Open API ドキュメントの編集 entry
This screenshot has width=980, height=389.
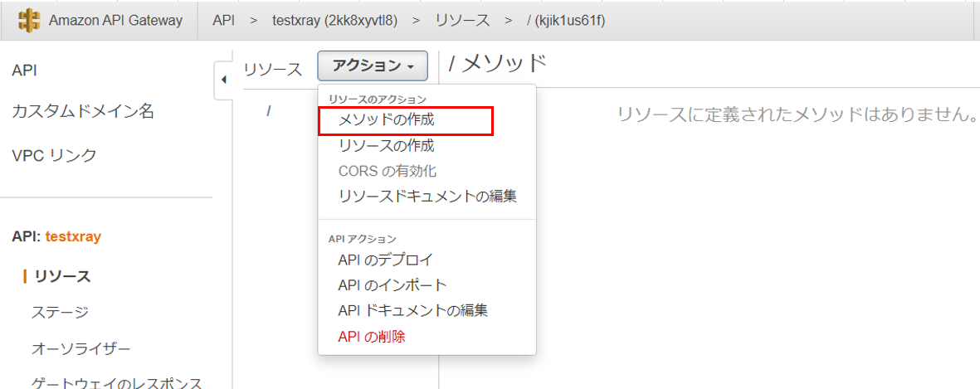pyautogui.click(x=413, y=310)
